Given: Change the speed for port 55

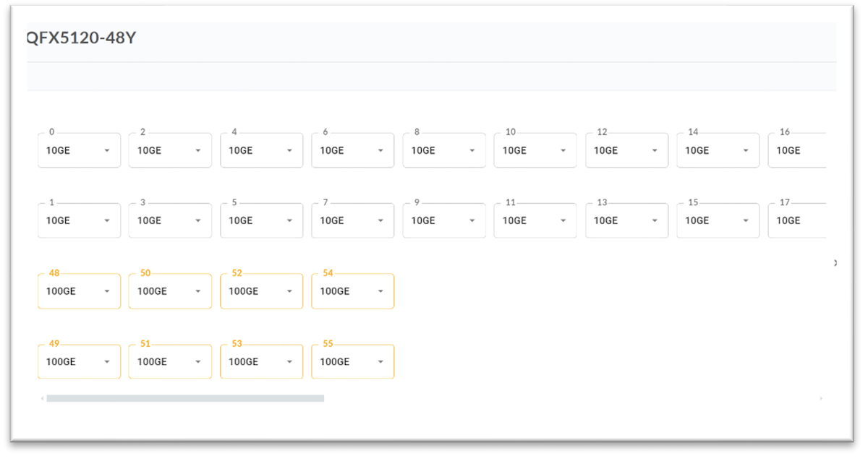Looking at the screenshot, I should tap(353, 361).
